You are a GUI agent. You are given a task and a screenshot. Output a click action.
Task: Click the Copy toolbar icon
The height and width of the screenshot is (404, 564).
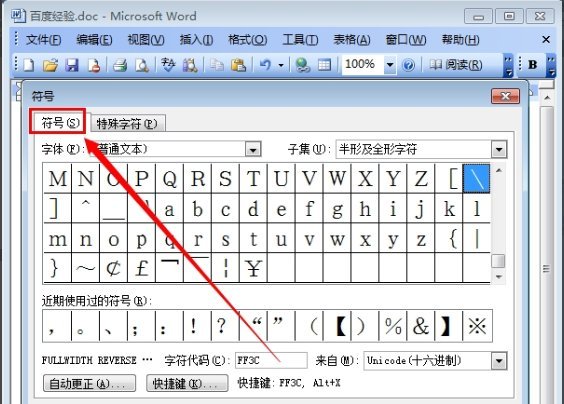[216, 65]
